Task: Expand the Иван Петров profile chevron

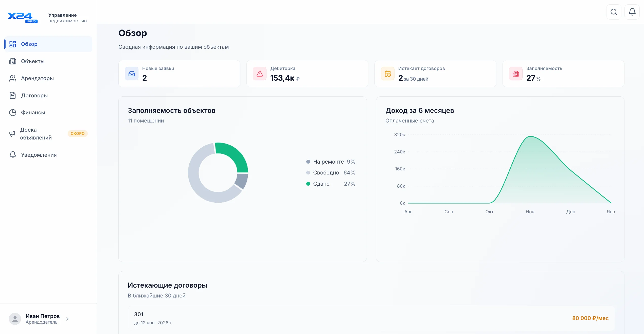Action: point(67,319)
